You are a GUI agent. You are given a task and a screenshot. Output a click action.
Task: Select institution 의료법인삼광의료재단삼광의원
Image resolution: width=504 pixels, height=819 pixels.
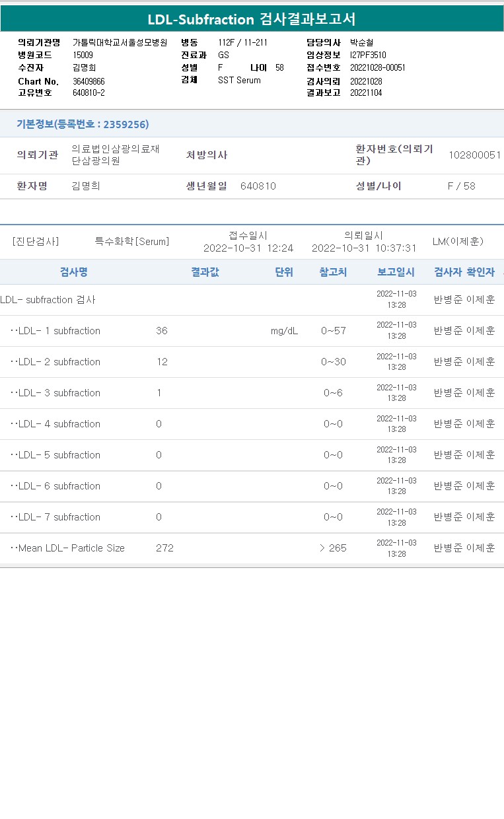pyautogui.click(x=116, y=155)
